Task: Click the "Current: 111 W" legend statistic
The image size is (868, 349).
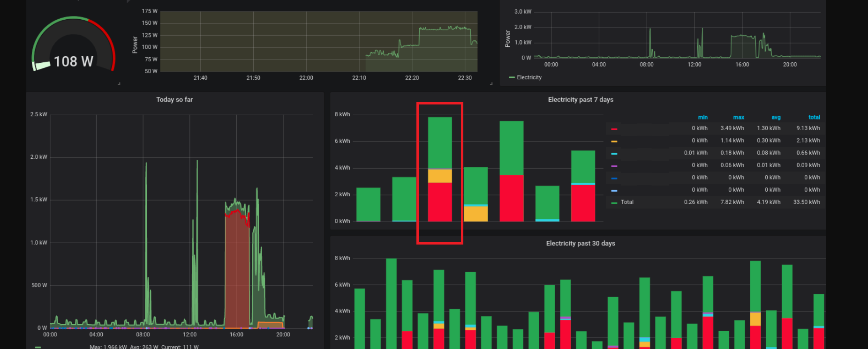Action: (180, 347)
